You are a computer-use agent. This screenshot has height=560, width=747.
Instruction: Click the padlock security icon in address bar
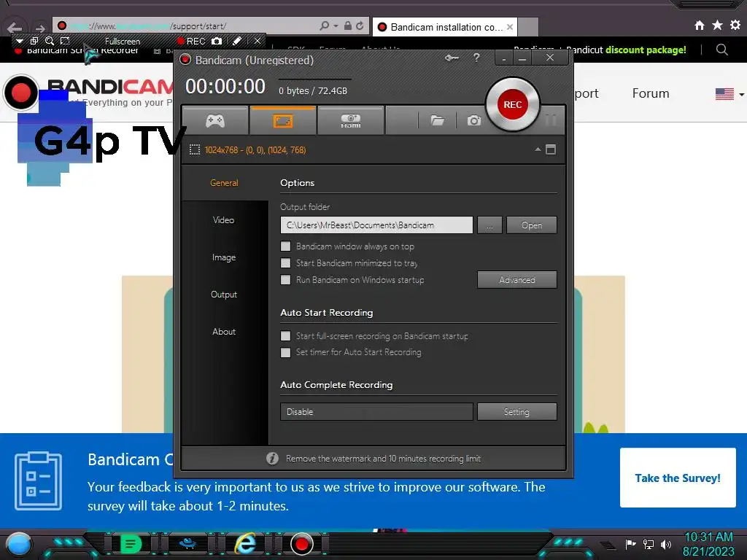click(348, 26)
